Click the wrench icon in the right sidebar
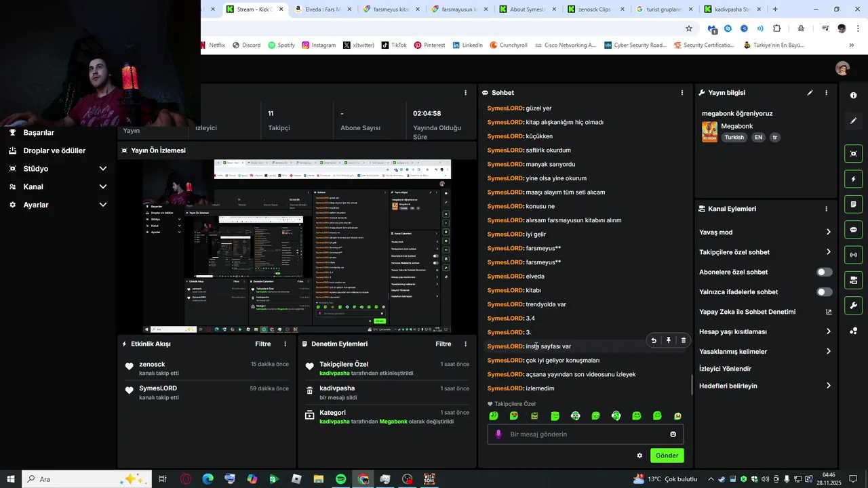Image resolution: width=868 pixels, height=488 pixels. coord(853,305)
